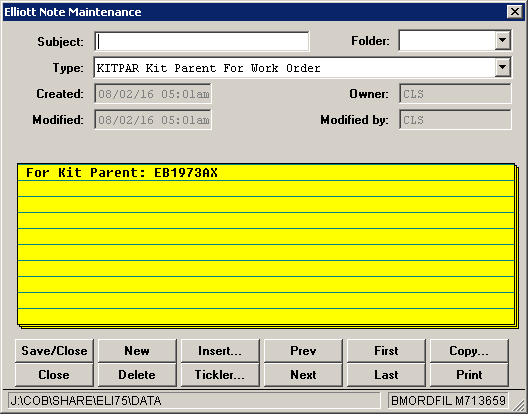Create a new note with New button
The image size is (528, 414).
pos(137,351)
